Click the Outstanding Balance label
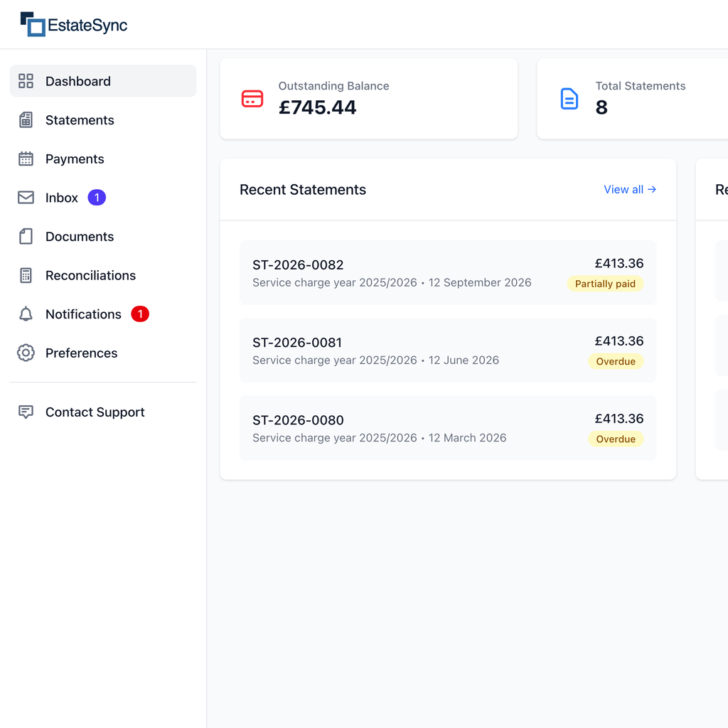 pyautogui.click(x=333, y=86)
